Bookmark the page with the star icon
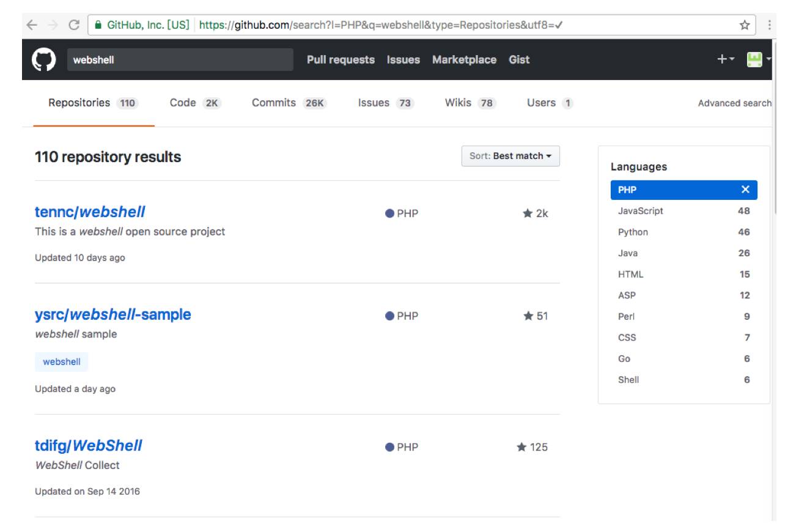This screenshot has height=532, width=785. click(745, 25)
